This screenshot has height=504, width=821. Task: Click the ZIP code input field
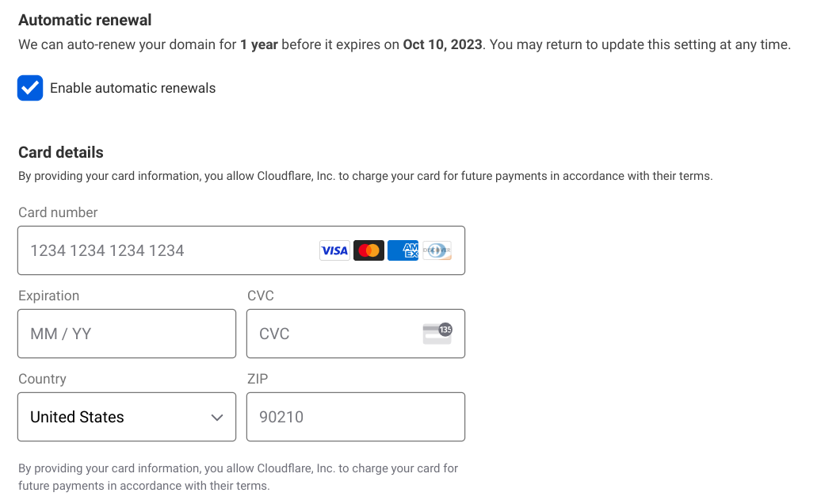[x=355, y=417]
